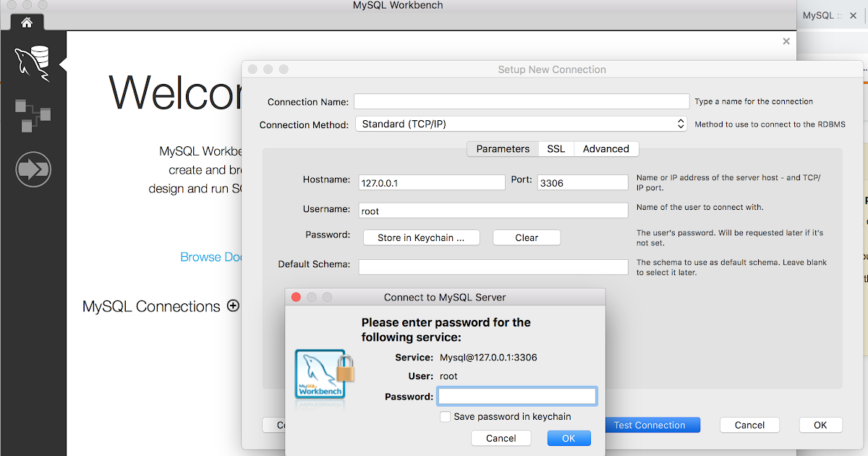
Task: Close the browser tab labeled MySQL
Action: (x=854, y=15)
